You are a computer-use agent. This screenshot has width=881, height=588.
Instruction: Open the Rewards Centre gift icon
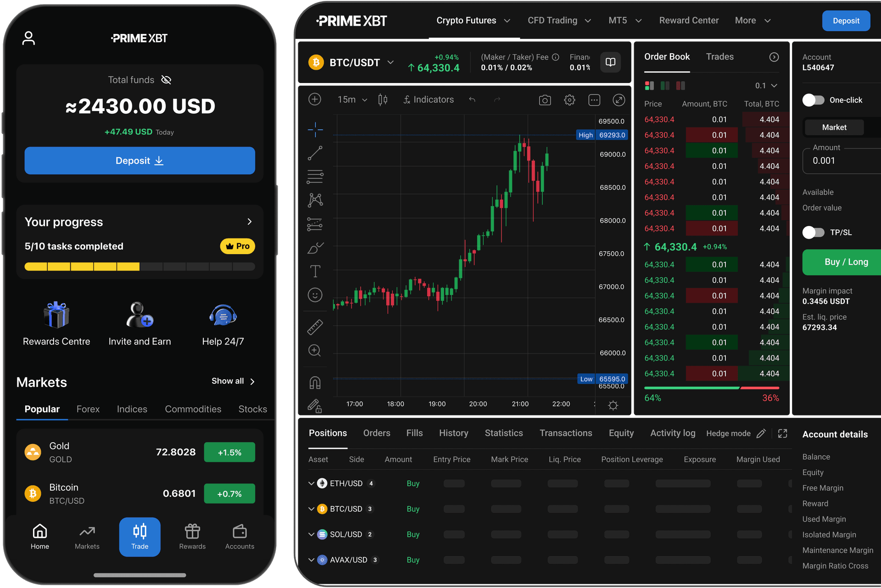tap(56, 315)
